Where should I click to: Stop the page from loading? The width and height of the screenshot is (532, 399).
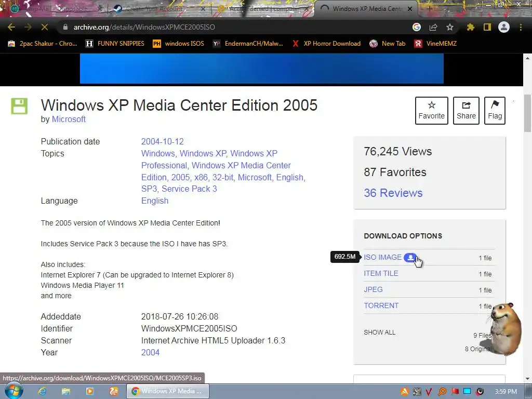(x=45, y=27)
